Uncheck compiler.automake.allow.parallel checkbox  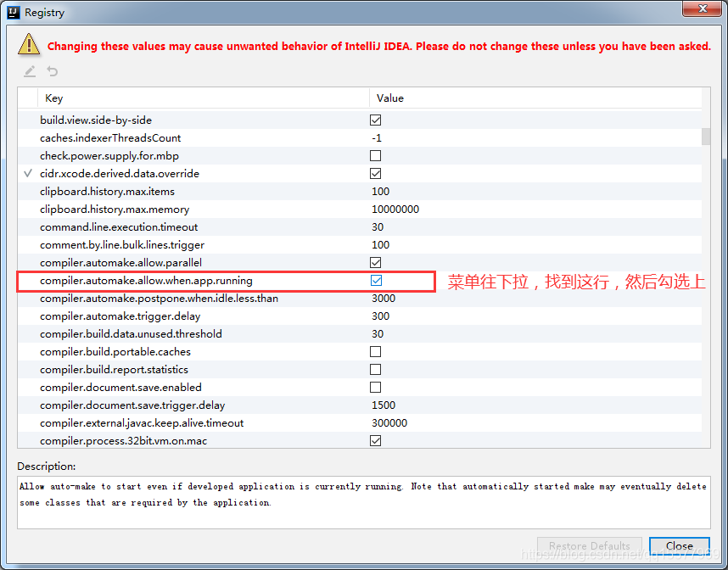pos(375,263)
